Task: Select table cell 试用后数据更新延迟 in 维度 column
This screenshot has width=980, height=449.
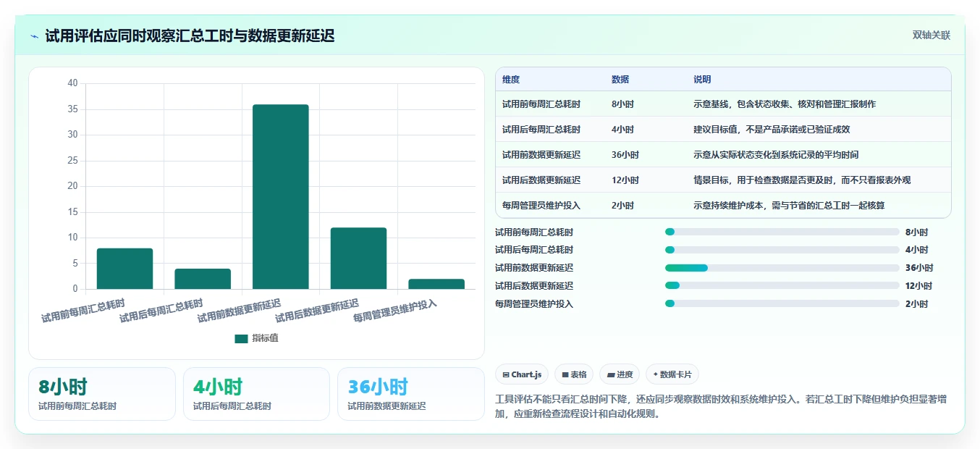Action: click(x=541, y=180)
